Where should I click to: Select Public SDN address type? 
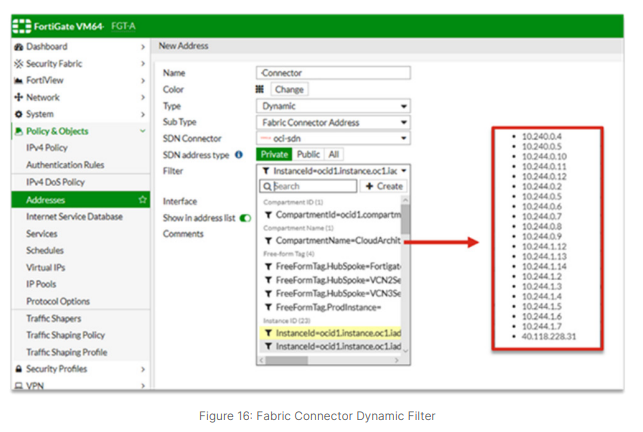(x=308, y=154)
